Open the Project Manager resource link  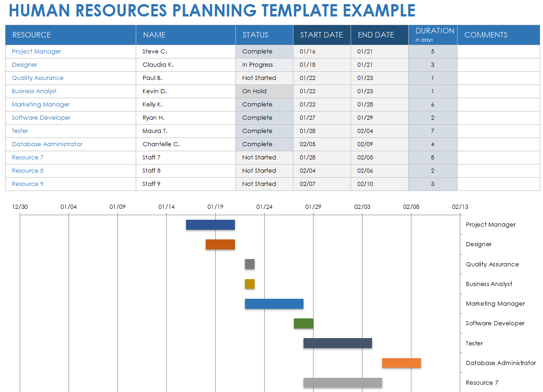(36, 52)
